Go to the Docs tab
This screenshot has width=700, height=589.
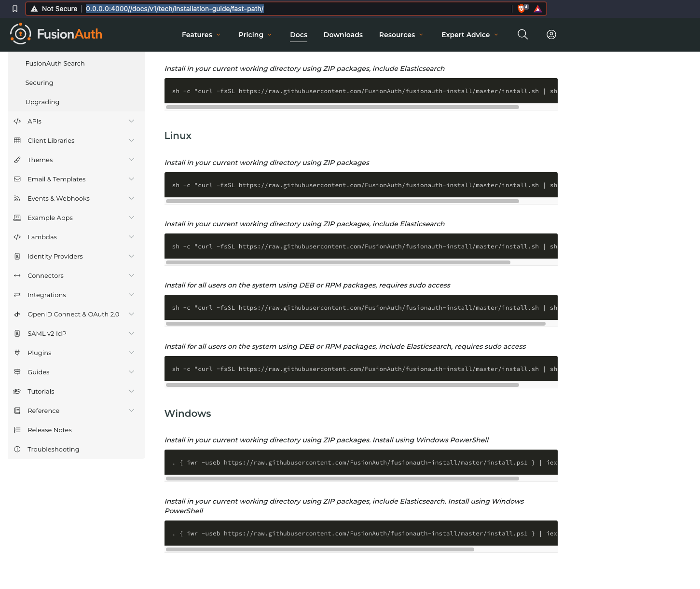tap(299, 35)
